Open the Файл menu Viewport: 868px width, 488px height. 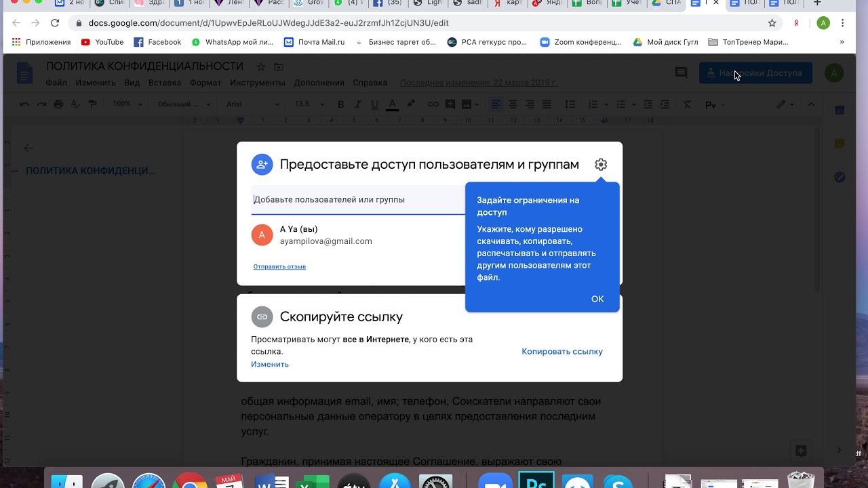[x=56, y=83]
